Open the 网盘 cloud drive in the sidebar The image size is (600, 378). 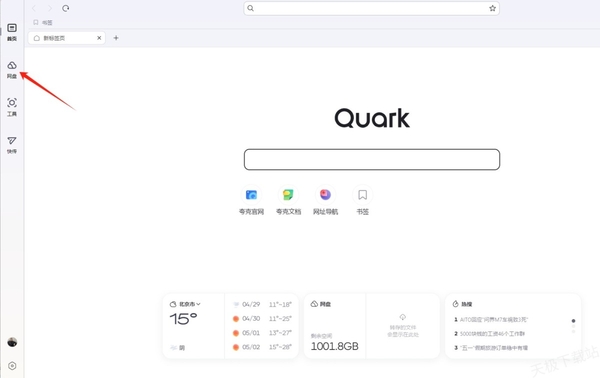12,70
